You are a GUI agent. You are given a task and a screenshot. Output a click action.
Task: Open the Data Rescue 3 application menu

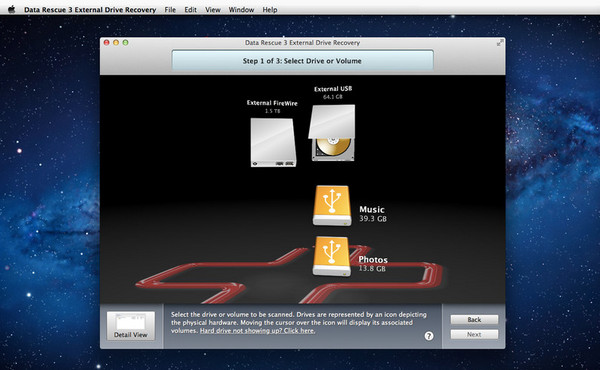[x=90, y=10]
